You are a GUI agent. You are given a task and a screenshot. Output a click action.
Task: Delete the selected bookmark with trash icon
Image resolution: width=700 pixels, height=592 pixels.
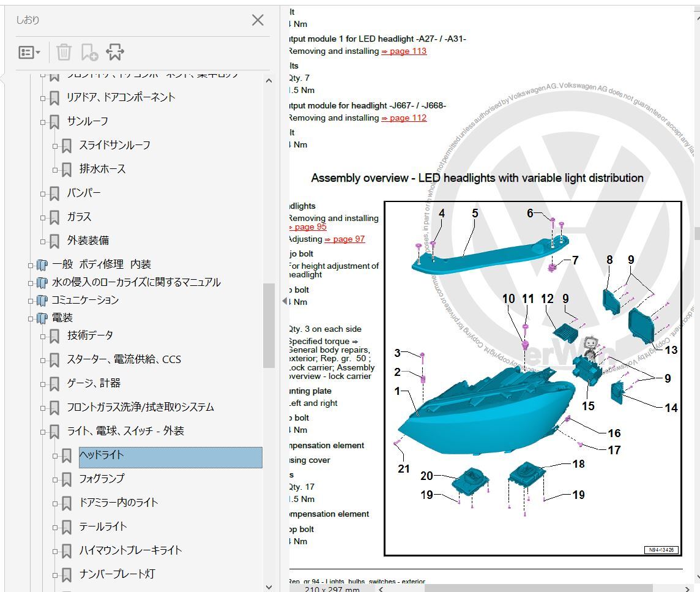pos(64,52)
